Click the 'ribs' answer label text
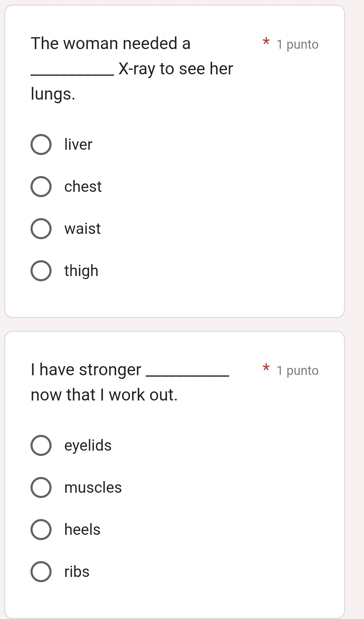 coord(77,572)
